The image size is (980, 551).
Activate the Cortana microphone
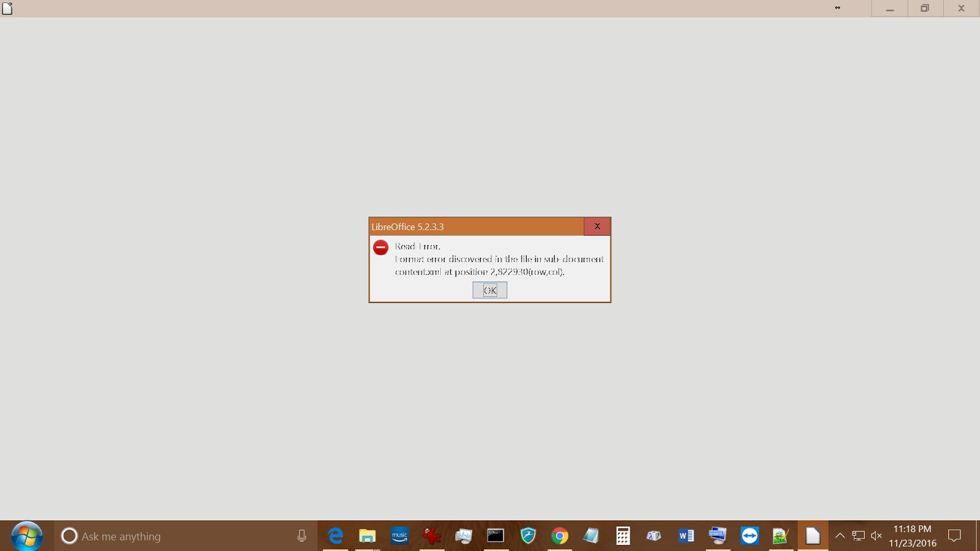click(302, 536)
